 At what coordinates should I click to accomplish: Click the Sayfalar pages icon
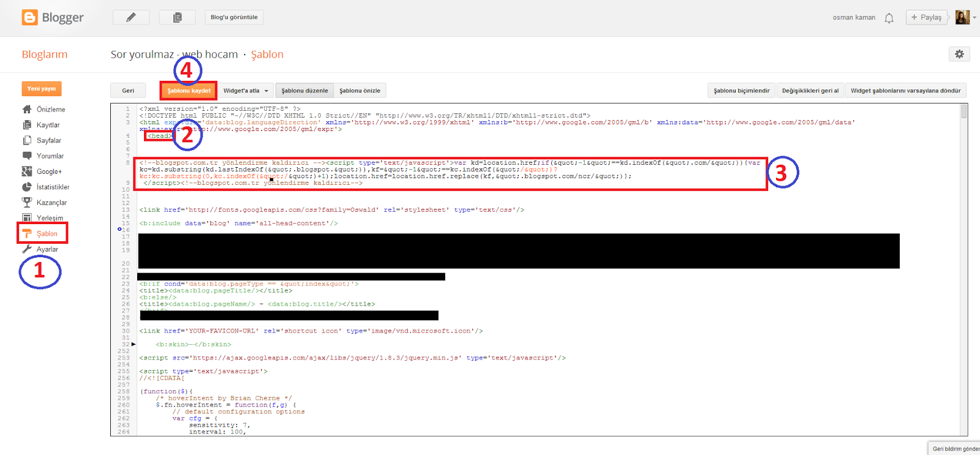27,140
